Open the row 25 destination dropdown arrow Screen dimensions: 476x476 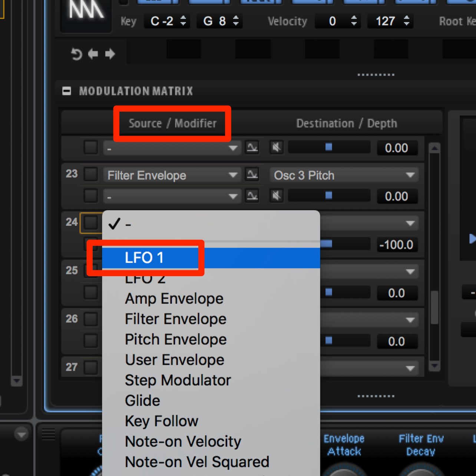(x=410, y=271)
